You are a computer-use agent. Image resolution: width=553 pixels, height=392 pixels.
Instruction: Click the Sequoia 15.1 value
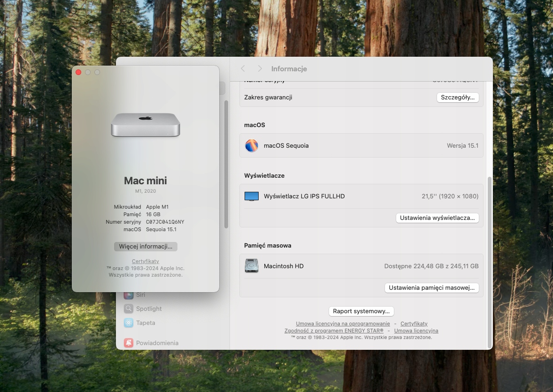click(161, 229)
